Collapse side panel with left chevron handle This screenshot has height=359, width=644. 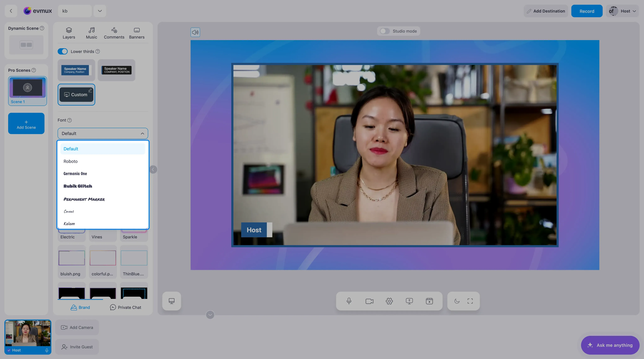(x=153, y=169)
